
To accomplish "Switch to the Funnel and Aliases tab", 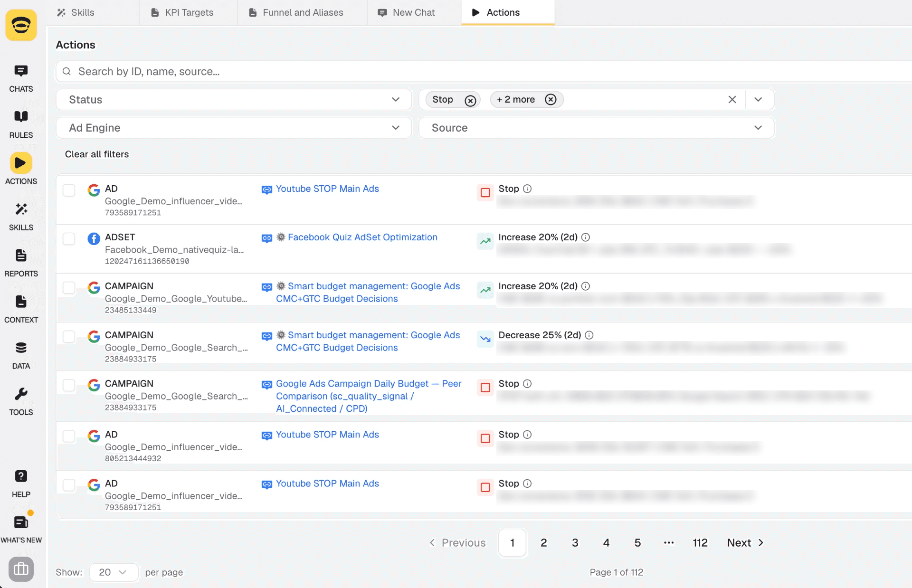I will tap(296, 12).
